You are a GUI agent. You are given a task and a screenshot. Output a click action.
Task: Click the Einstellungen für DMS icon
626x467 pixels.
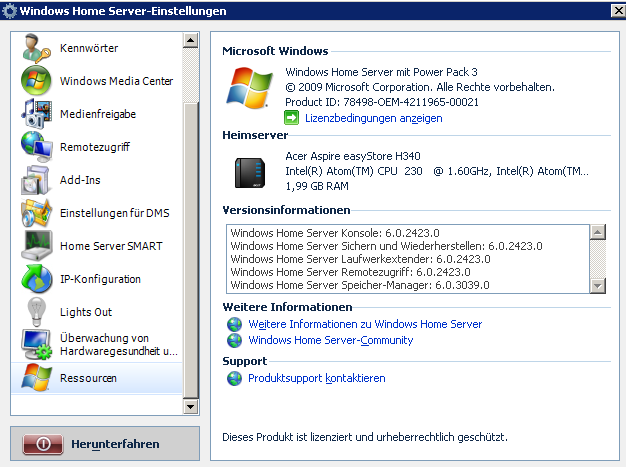tap(37, 213)
